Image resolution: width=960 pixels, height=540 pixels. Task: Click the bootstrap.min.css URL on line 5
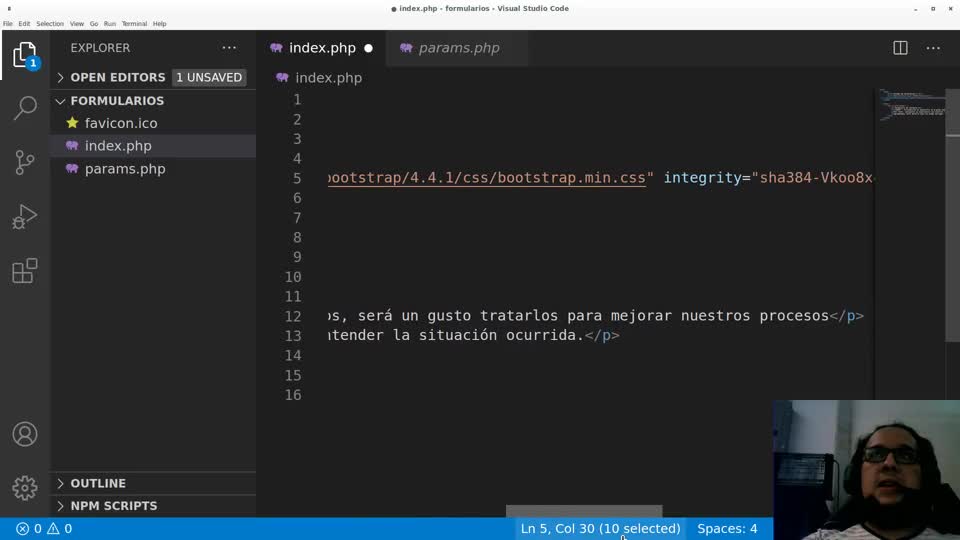487,178
